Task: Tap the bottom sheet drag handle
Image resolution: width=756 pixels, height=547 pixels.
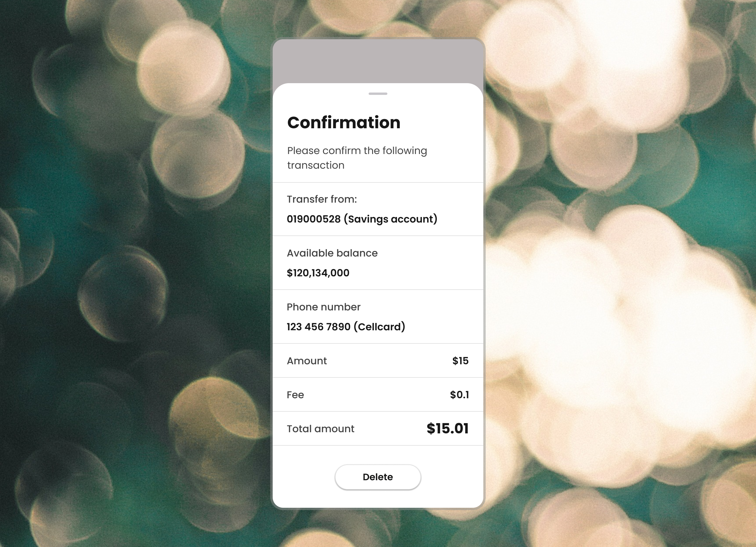Action: pos(378,94)
